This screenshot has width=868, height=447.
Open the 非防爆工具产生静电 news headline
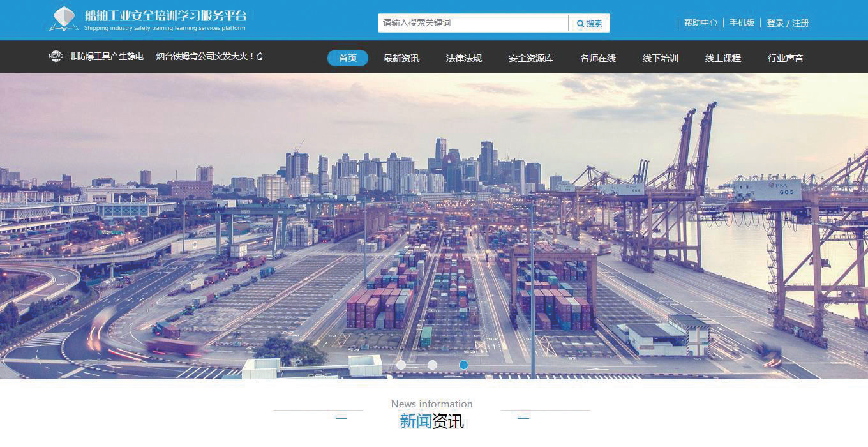[107, 56]
